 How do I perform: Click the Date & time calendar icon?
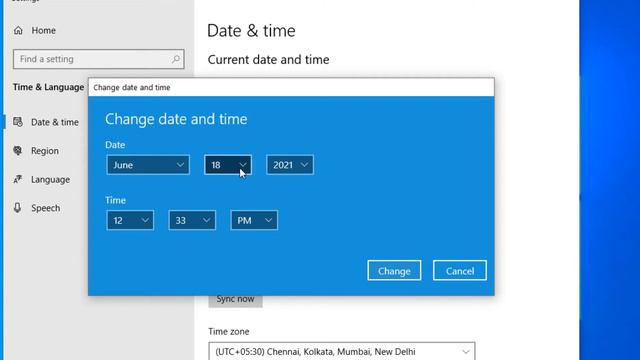(18, 122)
